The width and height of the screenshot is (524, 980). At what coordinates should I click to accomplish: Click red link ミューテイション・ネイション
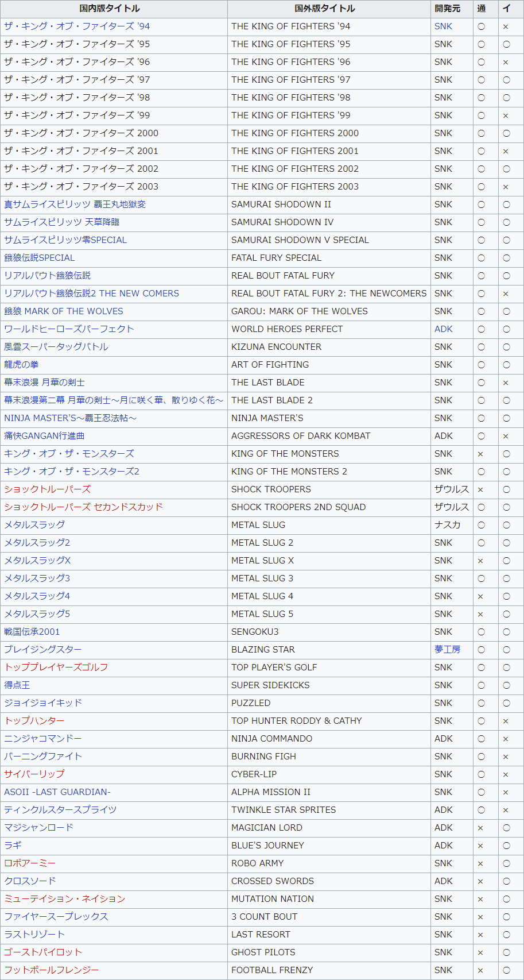pyautogui.click(x=64, y=899)
